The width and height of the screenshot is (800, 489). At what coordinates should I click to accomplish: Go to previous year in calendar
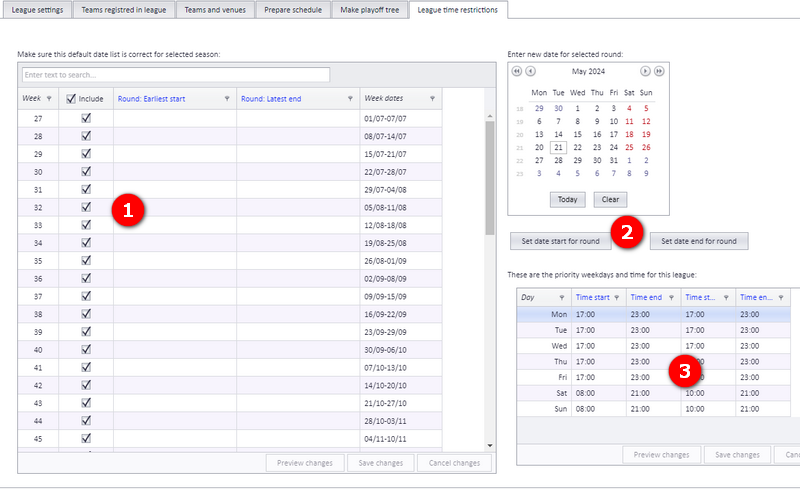point(517,71)
